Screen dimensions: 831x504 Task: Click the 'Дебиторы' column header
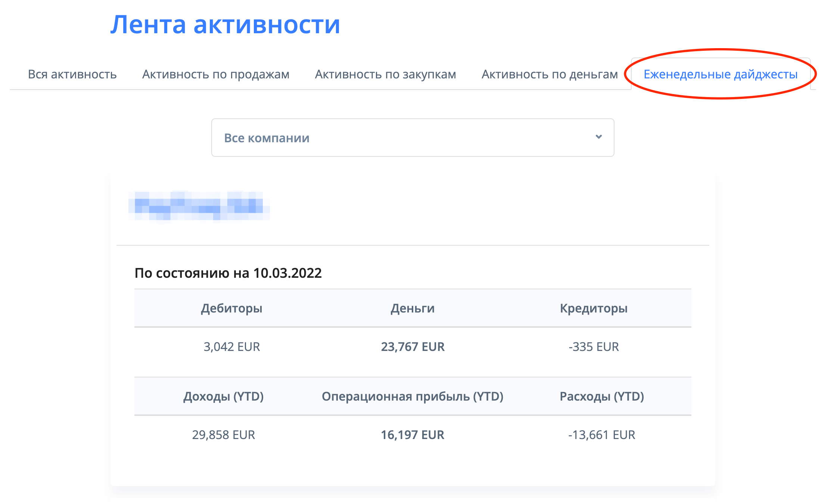point(231,308)
